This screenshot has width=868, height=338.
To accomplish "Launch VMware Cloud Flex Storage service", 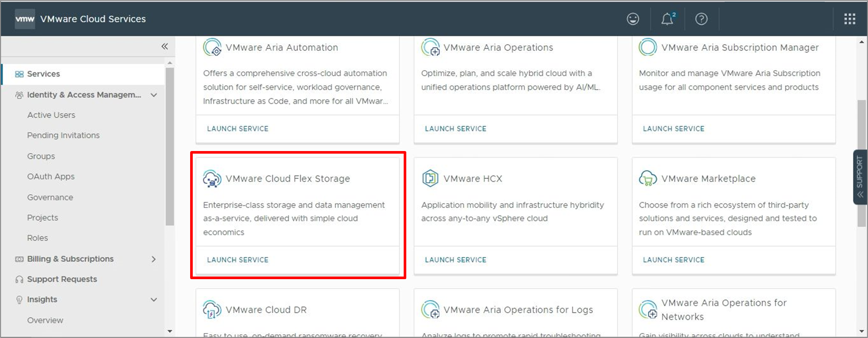I will pyautogui.click(x=238, y=260).
